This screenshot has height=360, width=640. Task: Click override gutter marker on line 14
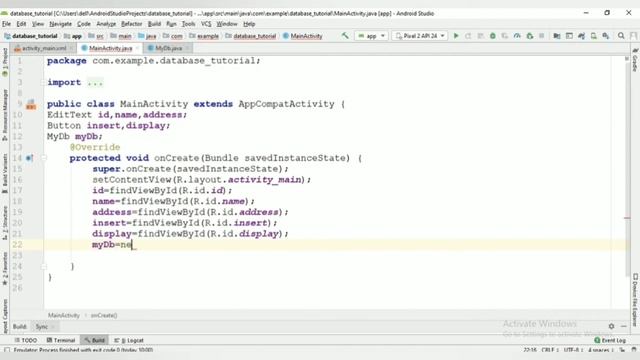[29, 158]
